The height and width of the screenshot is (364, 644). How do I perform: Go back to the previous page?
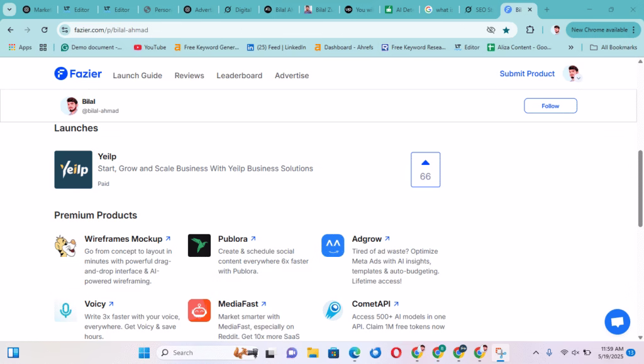coord(10,30)
